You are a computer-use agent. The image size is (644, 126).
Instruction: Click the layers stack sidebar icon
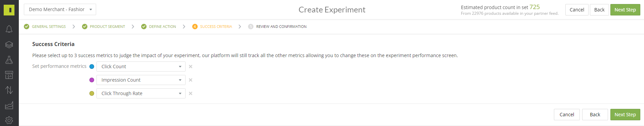pos(9,44)
